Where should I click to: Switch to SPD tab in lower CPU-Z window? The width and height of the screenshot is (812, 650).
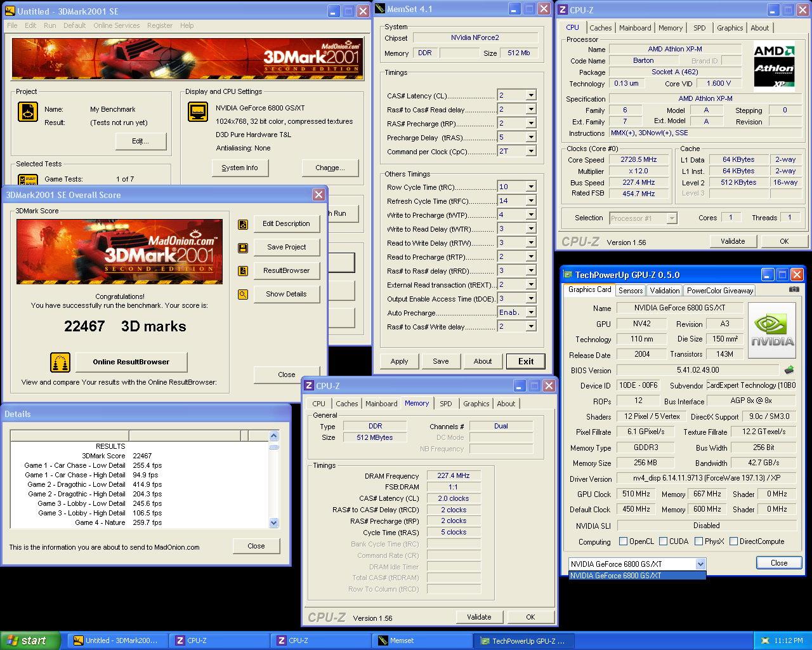[x=446, y=404]
